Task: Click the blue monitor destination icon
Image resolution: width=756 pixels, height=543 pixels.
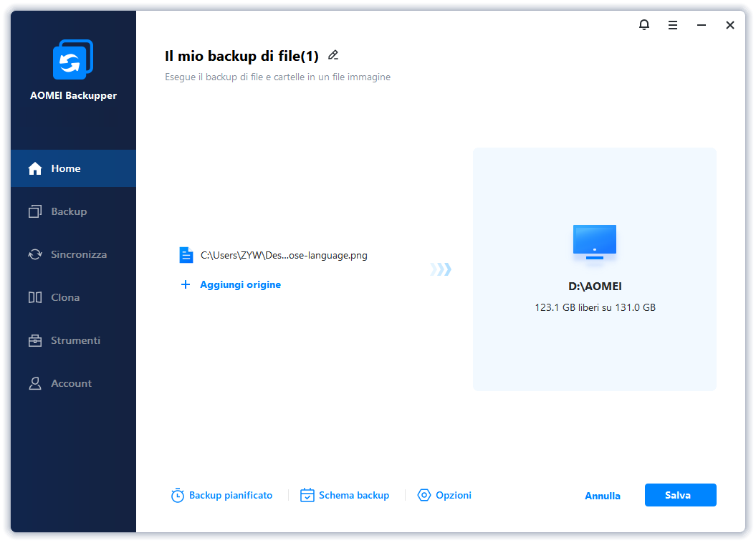Action: click(595, 242)
